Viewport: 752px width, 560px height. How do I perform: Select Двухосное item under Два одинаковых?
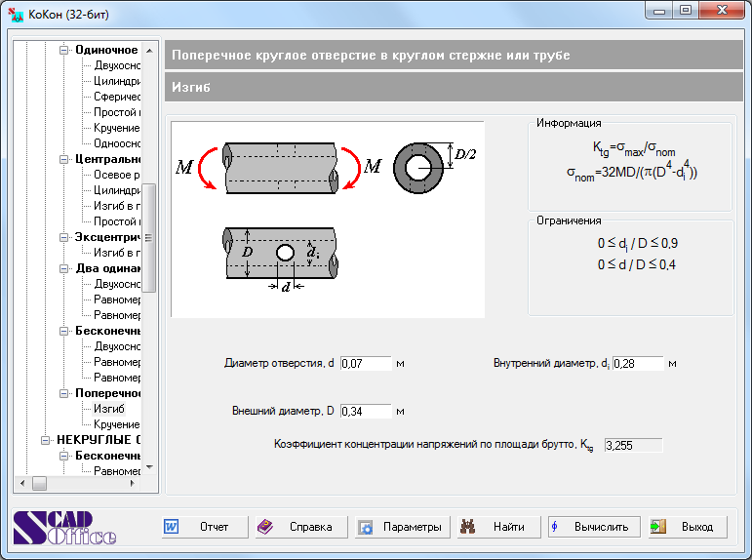click(x=116, y=284)
